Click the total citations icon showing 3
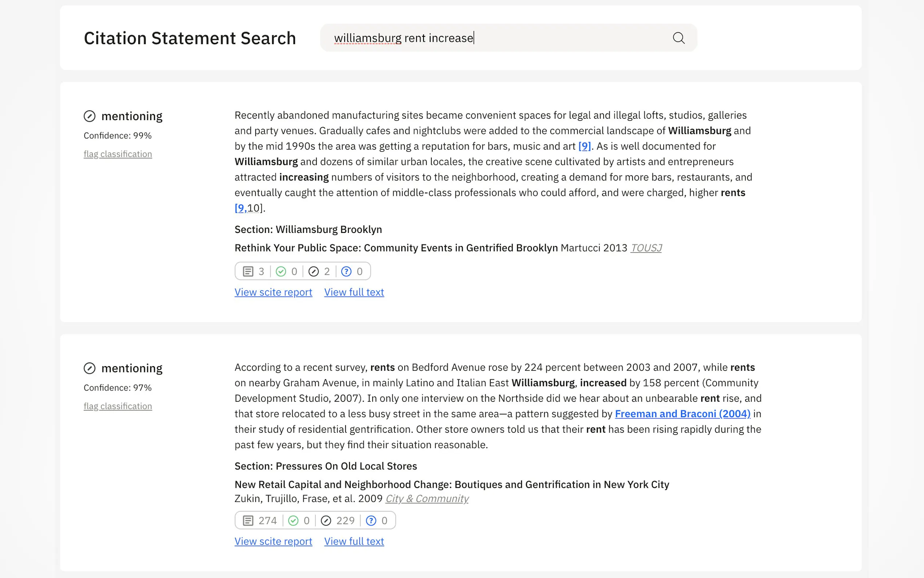This screenshot has width=924, height=578. [x=248, y=272]
